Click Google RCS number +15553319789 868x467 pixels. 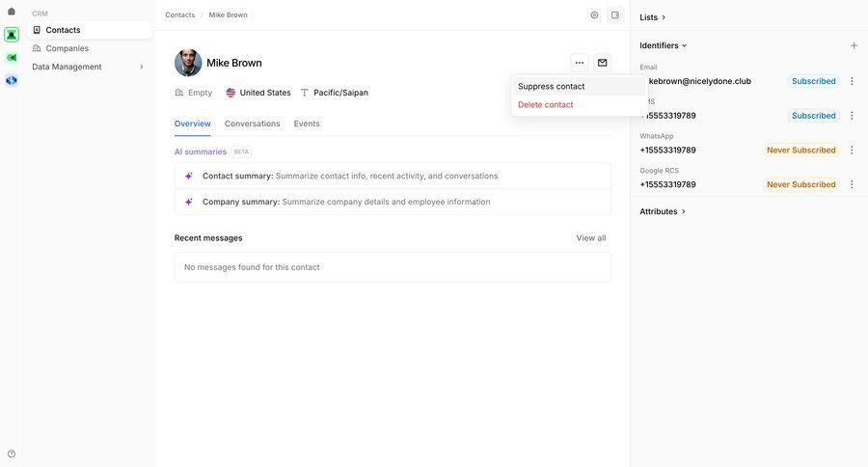(x=667, y=184)
